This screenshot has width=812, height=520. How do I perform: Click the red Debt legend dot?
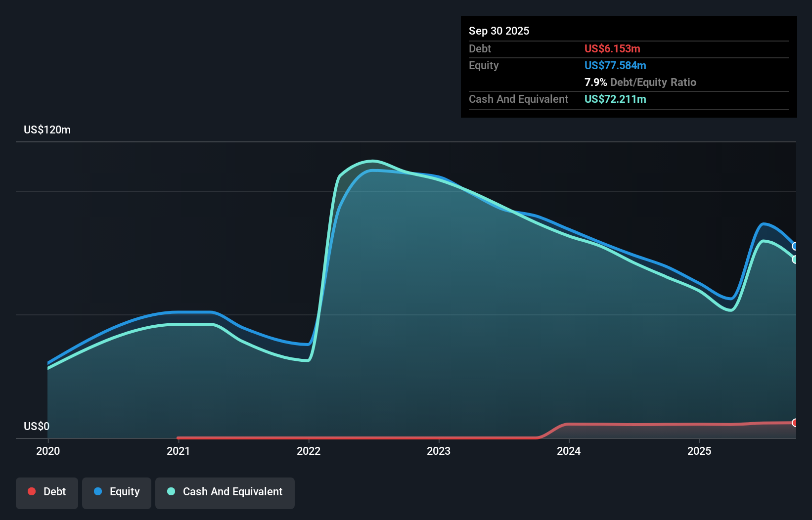[32, 491]
